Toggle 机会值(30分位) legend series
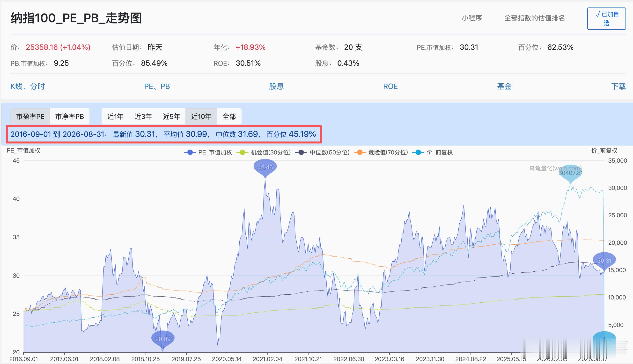Viewport: 633px width, 364px height. click(264, 152)
